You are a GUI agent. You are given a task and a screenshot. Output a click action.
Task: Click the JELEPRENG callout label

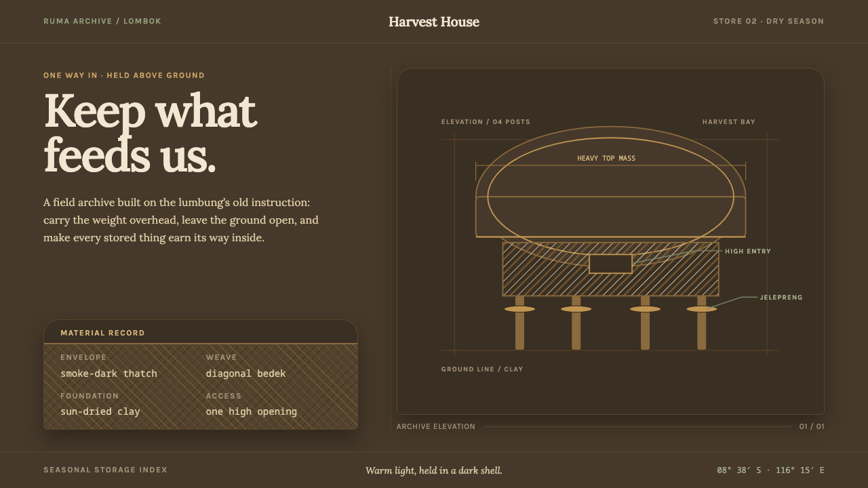(781, 298)
